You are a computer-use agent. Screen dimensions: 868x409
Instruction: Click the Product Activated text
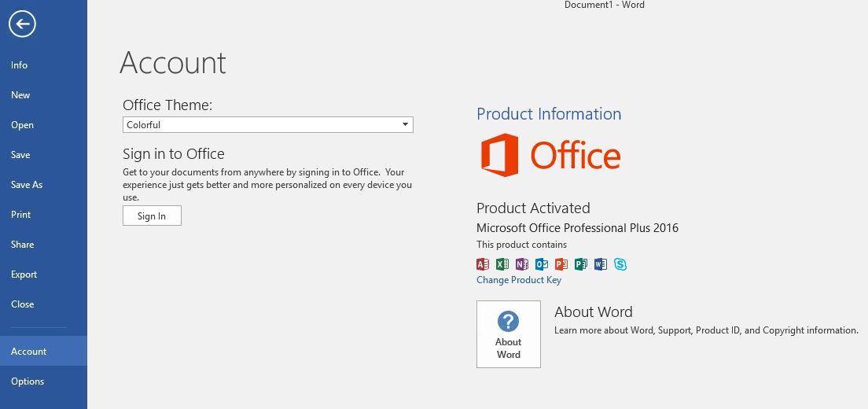(x=533, y=208)
